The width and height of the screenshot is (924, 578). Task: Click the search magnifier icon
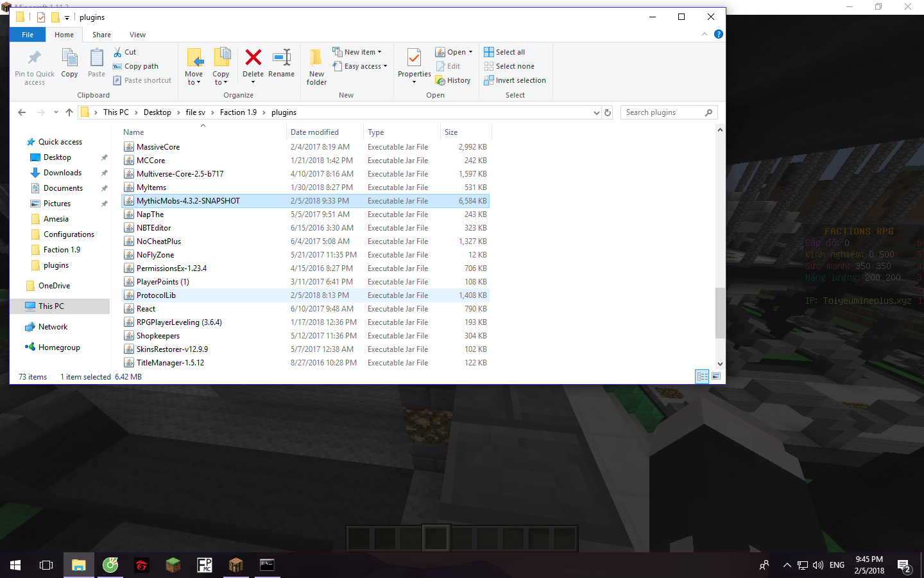tap(708, 112)
